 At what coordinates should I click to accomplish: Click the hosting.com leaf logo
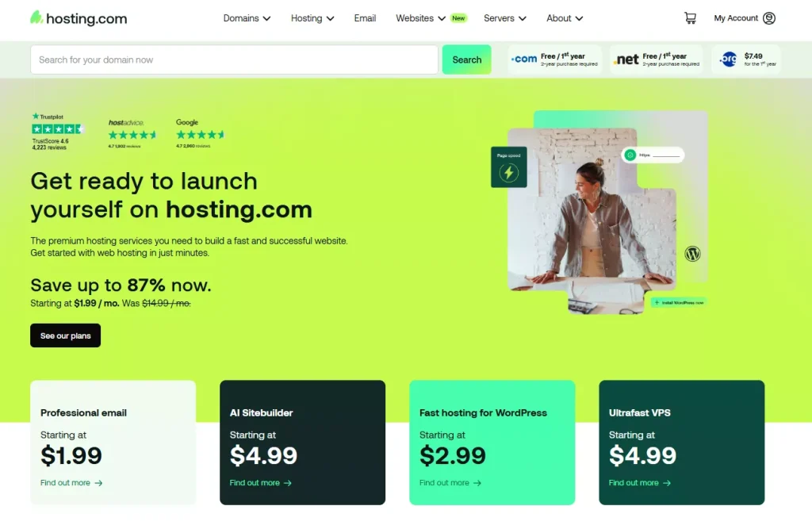(36, 17)
